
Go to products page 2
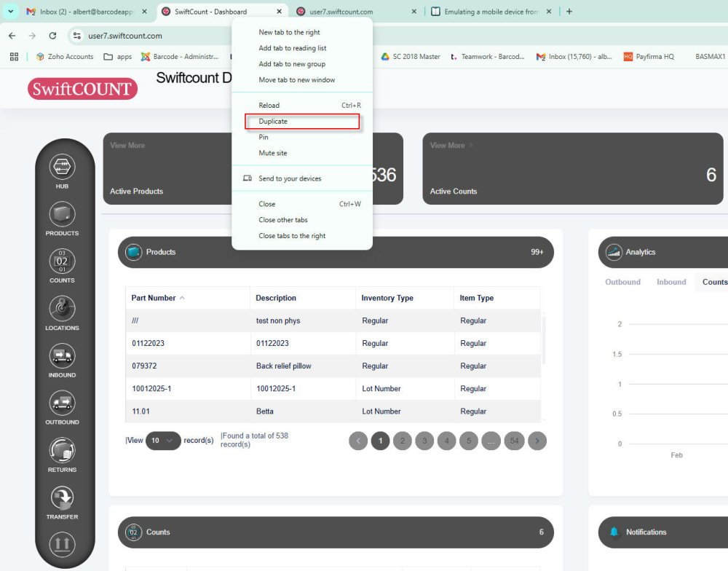pyautogui.click(x=403, y=441)
